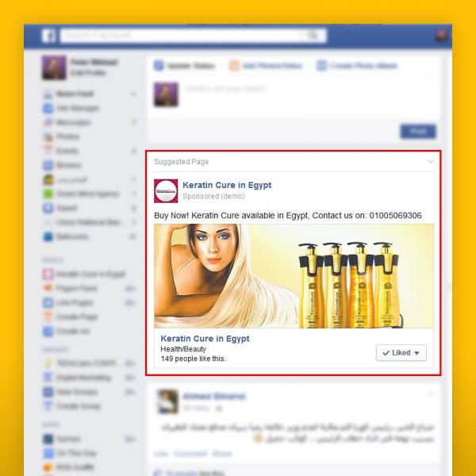Open the Liked button dropdown

pos(401,353)
